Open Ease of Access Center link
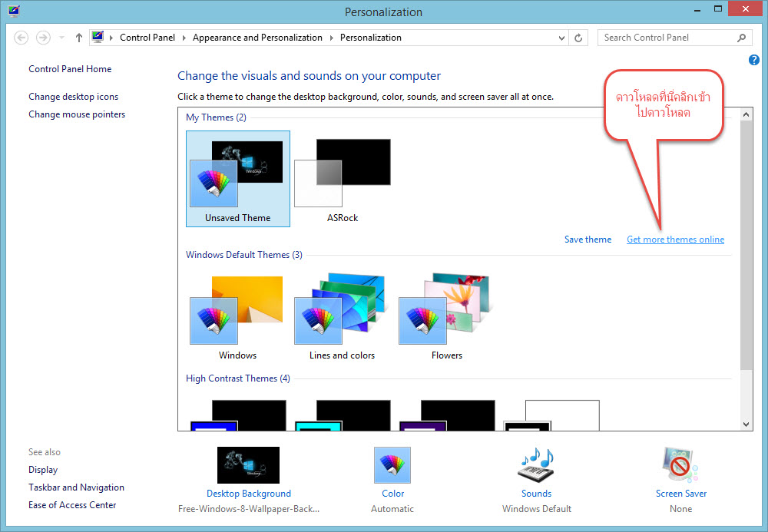Screen dimensions: 768x532 click(72, 505)
